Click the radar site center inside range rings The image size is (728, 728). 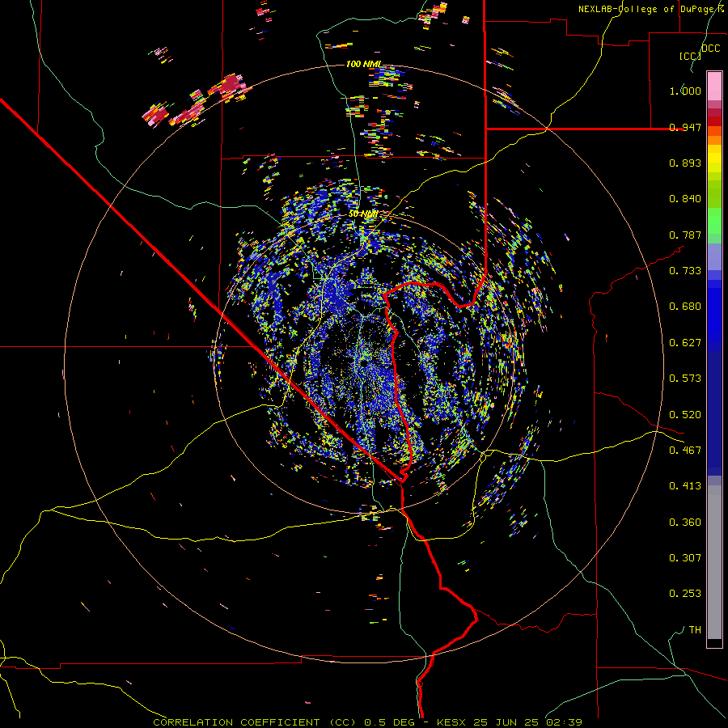(x=364, y=362)
